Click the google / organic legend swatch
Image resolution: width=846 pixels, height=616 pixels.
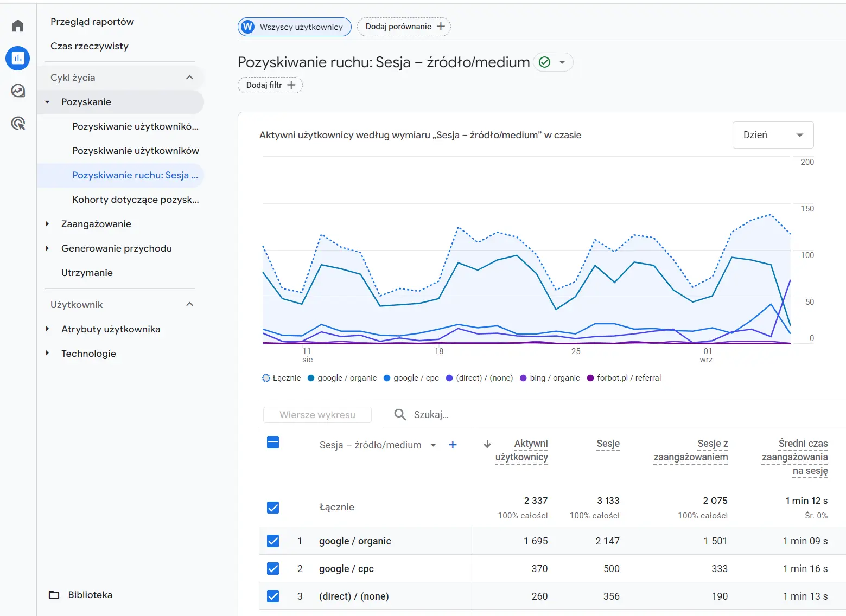311,378
